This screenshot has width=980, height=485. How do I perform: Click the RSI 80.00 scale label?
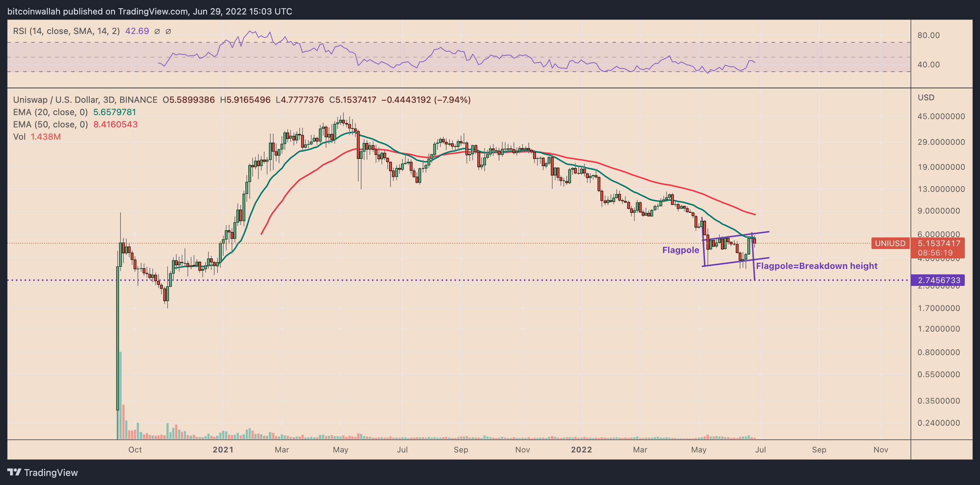(x=928, y=35)
